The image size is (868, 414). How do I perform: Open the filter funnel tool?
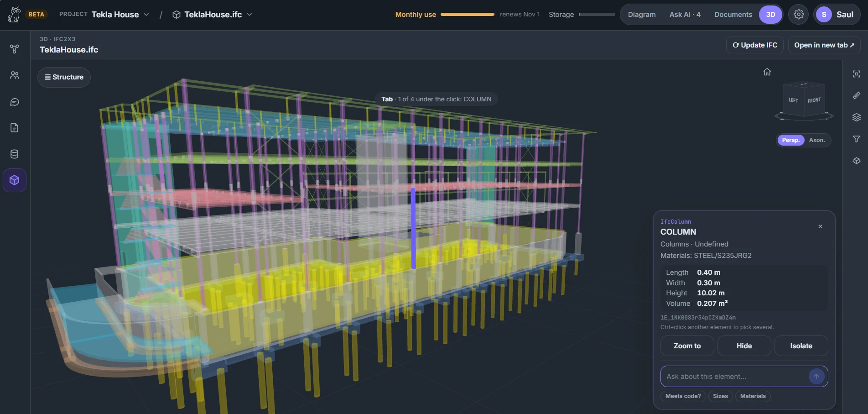coord(857,139)
